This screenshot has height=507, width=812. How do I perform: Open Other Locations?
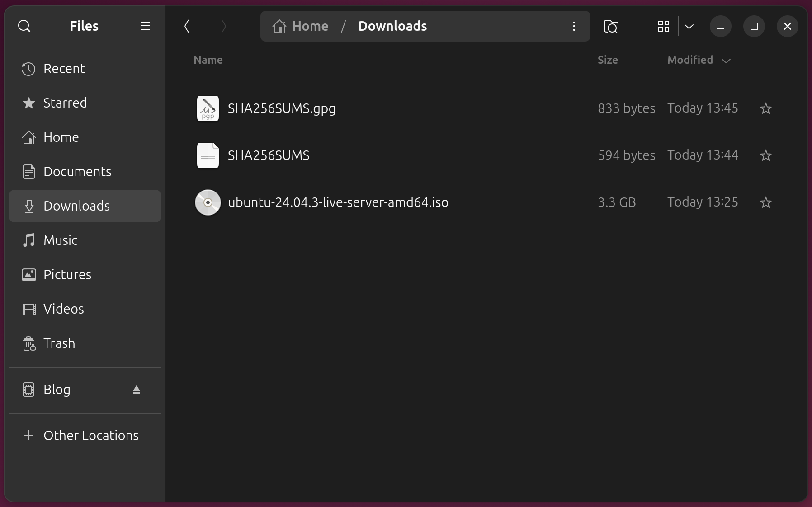91,436
